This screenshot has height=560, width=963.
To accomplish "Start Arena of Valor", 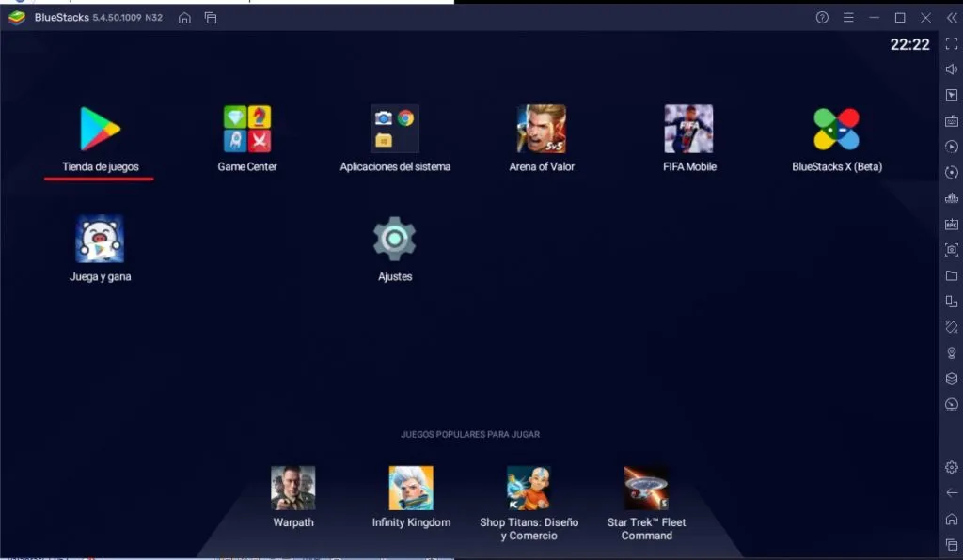I will 541,129.
